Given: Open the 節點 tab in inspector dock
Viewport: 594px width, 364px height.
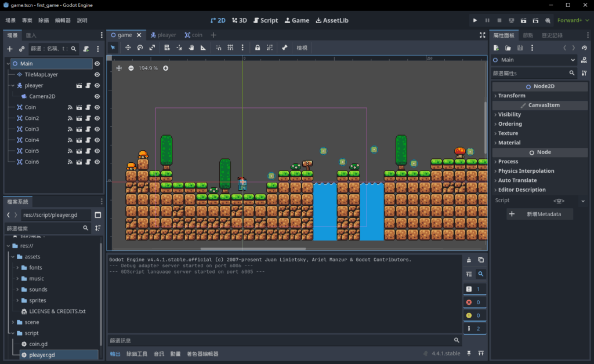Looking at the screenshot, I should [x=528, y=35].
